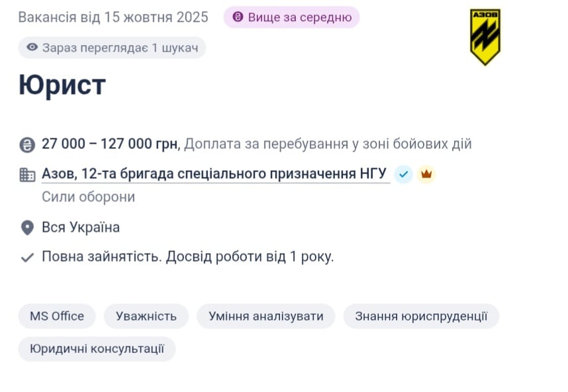Click the eye icon showing current viewers
This screenshot has height=392, width=568.
pos(33,47)
